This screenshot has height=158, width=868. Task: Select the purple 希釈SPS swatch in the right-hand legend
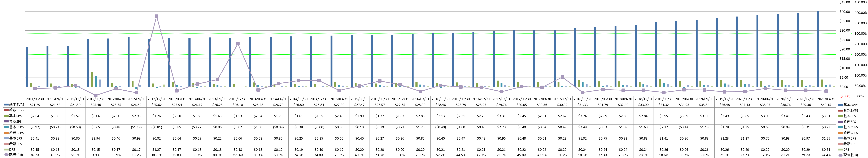pos(841,122)
